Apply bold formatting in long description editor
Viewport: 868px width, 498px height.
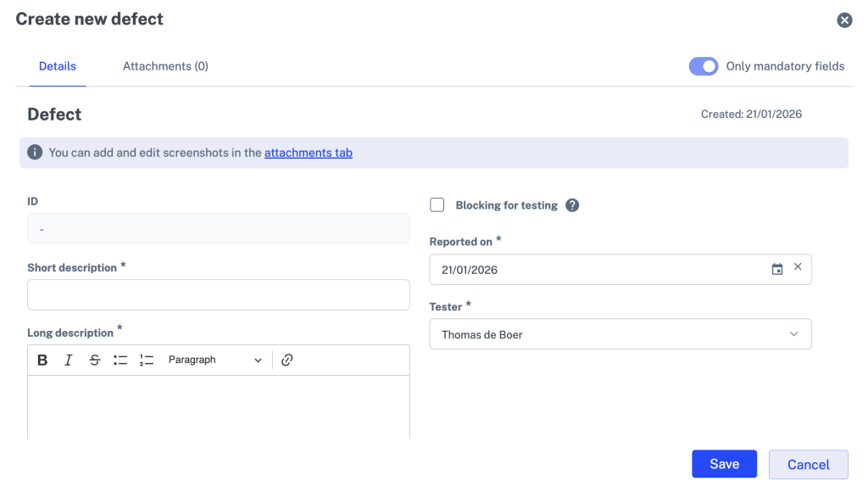(42, 361)
